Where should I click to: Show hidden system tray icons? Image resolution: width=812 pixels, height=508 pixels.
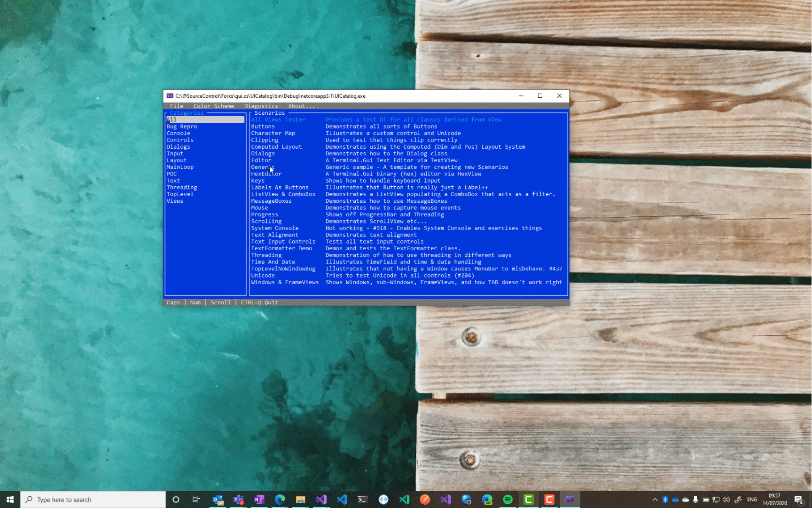click(x=655, y=500)
